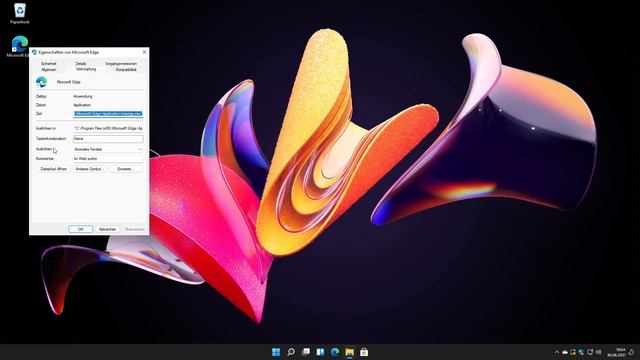Open File Explorer from the taskbar
Image resolution: width=640 pixels, height=360 pixels.
tap(350, 352)
